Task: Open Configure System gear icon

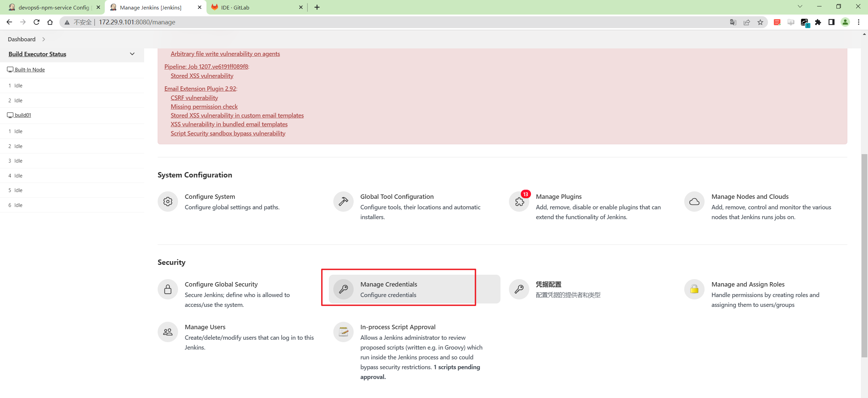Action: click(x=168, y=202)
